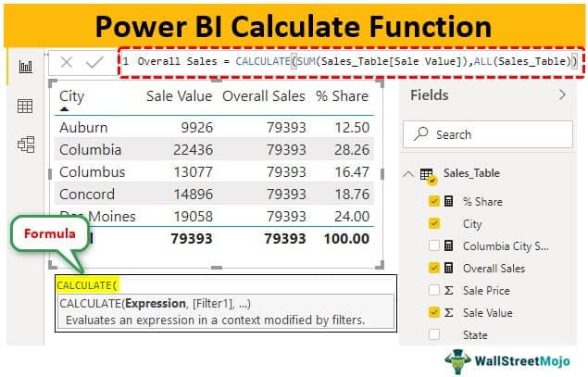Click inside the DAX formula bar

[x=352, y=62]
